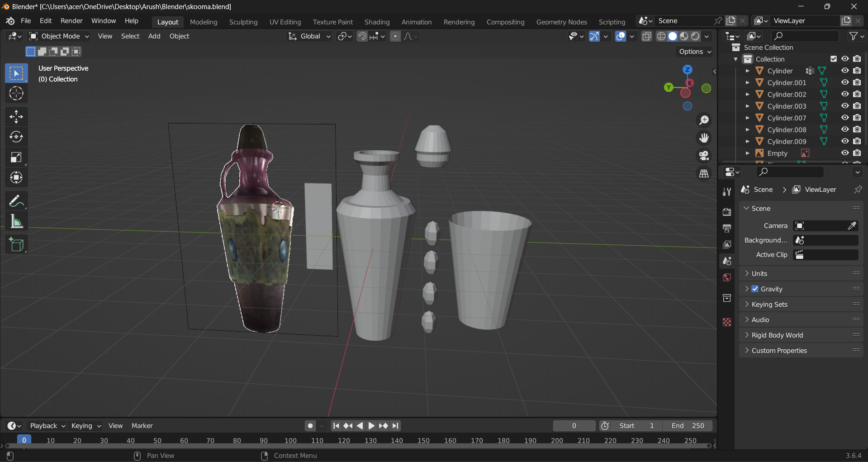This screenshot has height=462, width=868.
Task: Disable render for Cylinder.007 camera icon
Action: click(857, 118)
